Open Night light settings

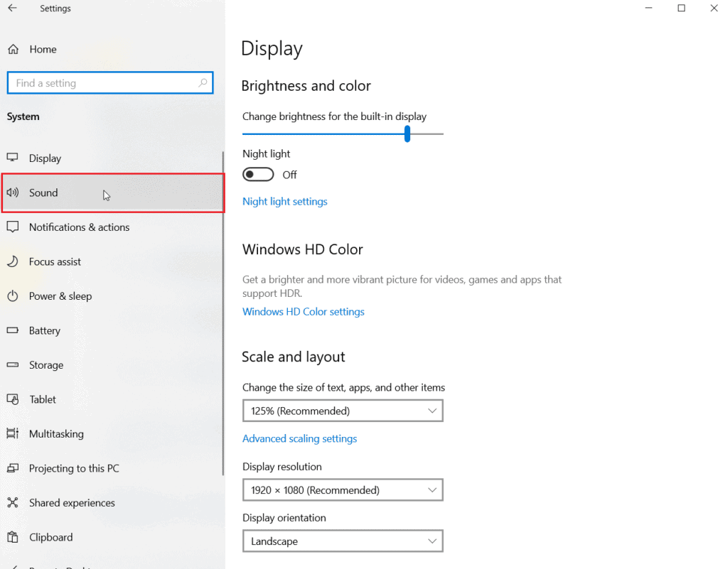tap(284, 201)
